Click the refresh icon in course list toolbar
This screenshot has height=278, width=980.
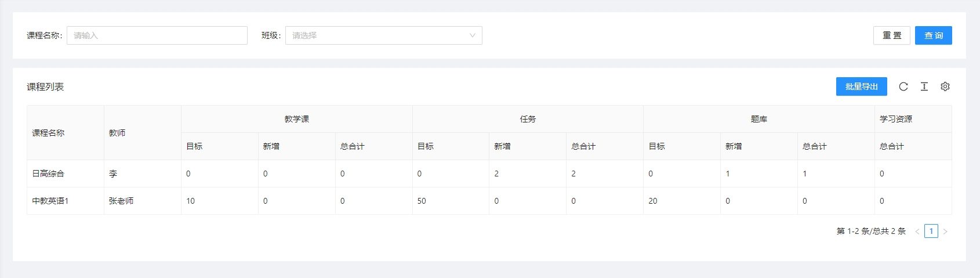903,86
